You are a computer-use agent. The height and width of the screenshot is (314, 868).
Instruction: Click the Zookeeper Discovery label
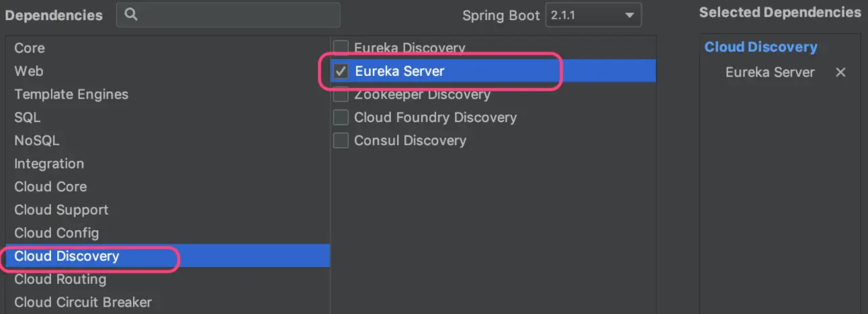422,95
